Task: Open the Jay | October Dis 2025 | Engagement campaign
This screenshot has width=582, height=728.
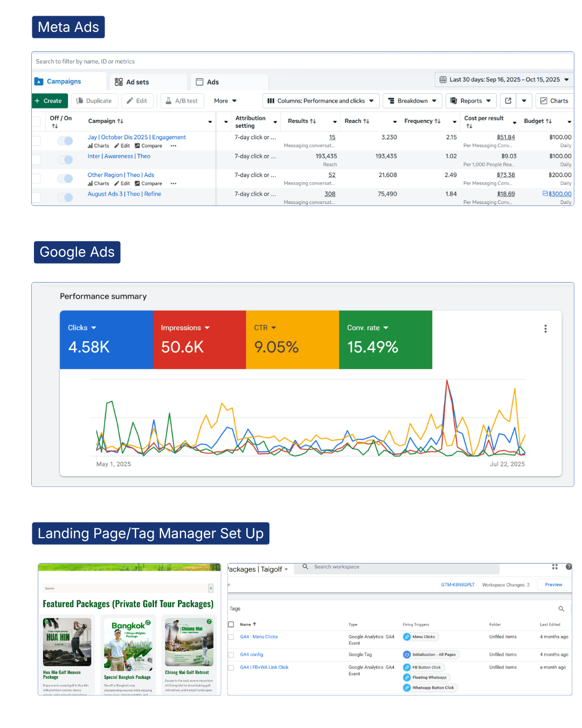Action: pos(137,138)
